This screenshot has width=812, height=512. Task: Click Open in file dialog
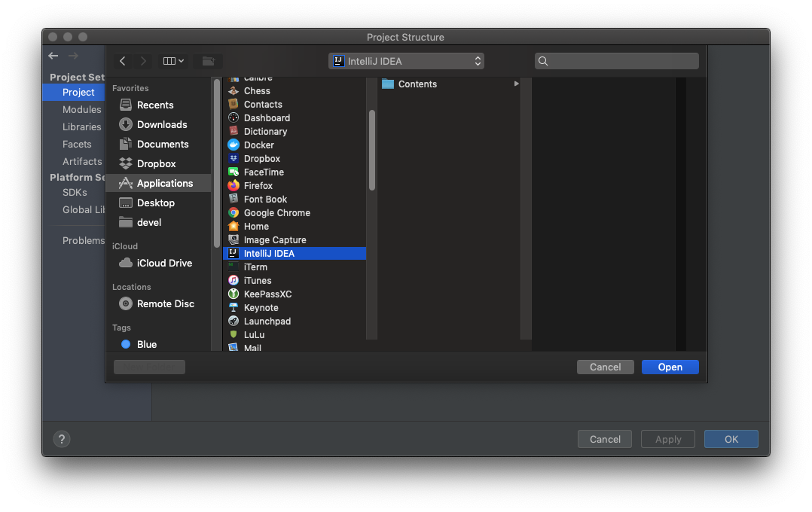[x=670, y=367]
